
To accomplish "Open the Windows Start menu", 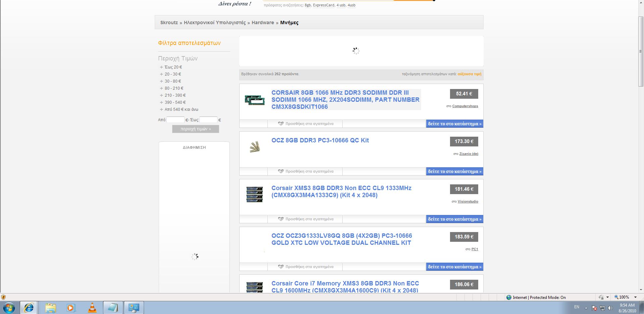I will pos(9,307).
